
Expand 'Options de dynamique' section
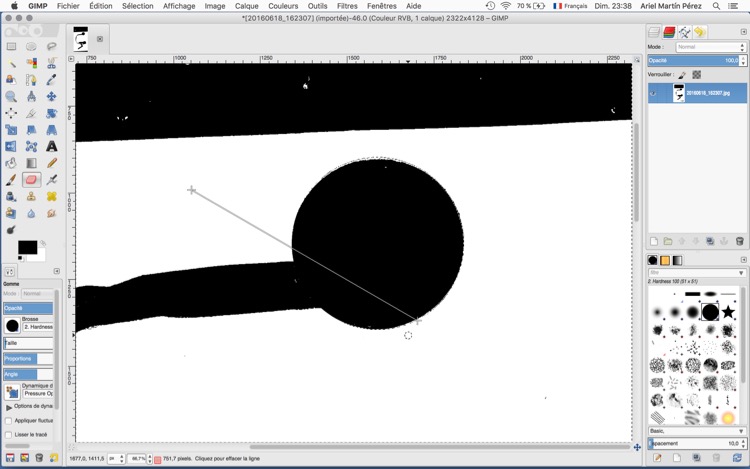coord(9,407)
